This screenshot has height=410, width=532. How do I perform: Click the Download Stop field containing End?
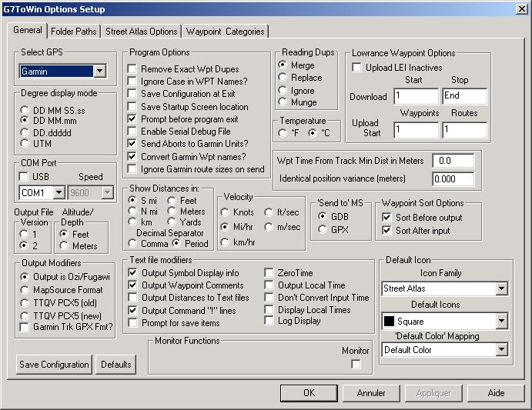click(x=465, y=96)
